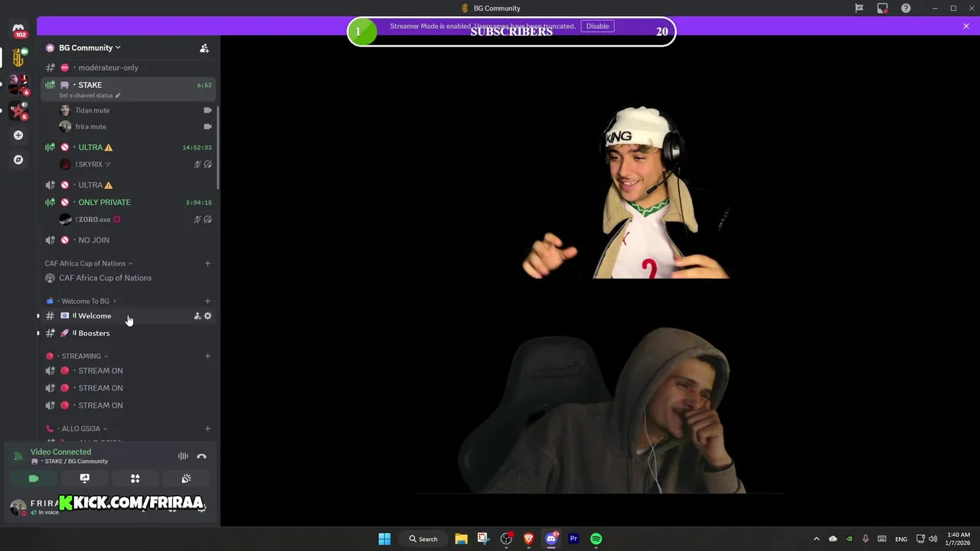Dismiss the Streamer Mode banner
Image resolution: width=980 pixels, height=551 pixels.
966,26
